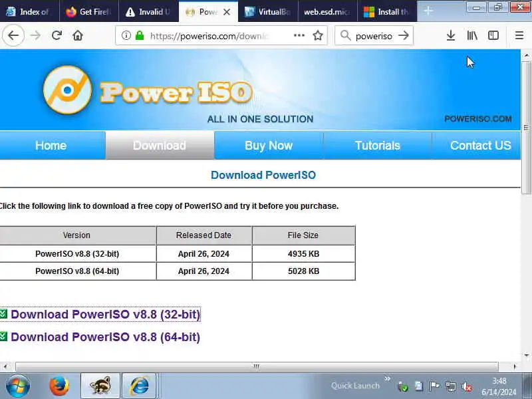
Task: Switch to the Invalid URL tab
Action: pos(149,11)
